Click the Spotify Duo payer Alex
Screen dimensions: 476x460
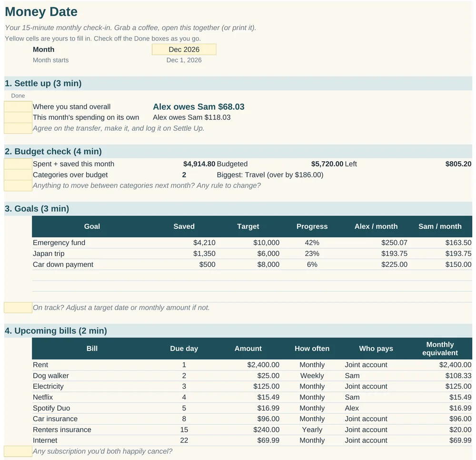tap(352, 408)
